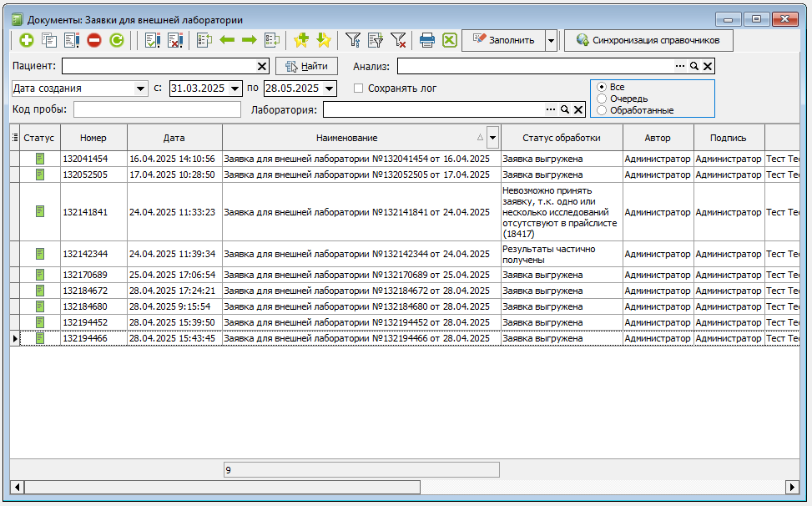Click the green Excel export icon
This screenshot has height=506, width=812.
pos(450,40)
